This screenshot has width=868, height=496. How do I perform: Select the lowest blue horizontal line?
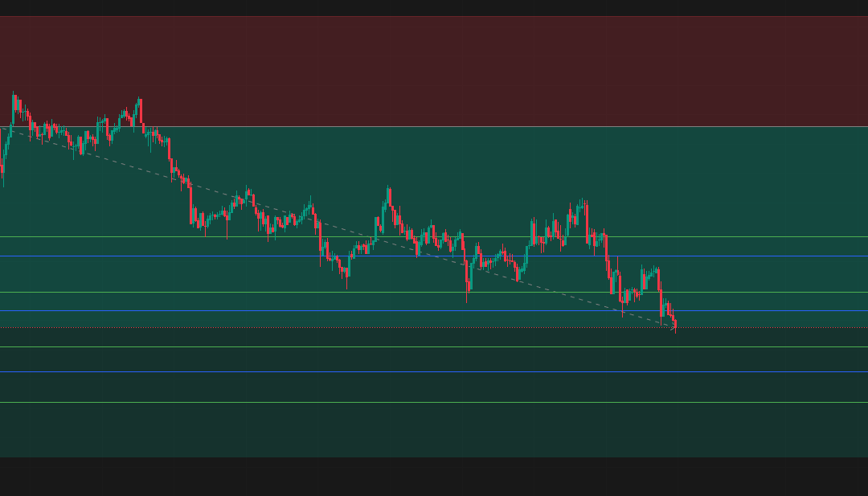click(434, 372)
